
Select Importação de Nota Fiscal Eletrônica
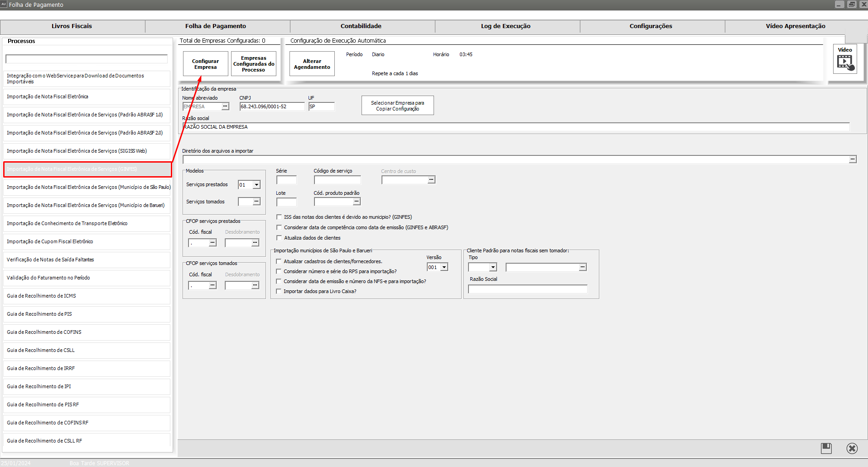click(87, 96)
